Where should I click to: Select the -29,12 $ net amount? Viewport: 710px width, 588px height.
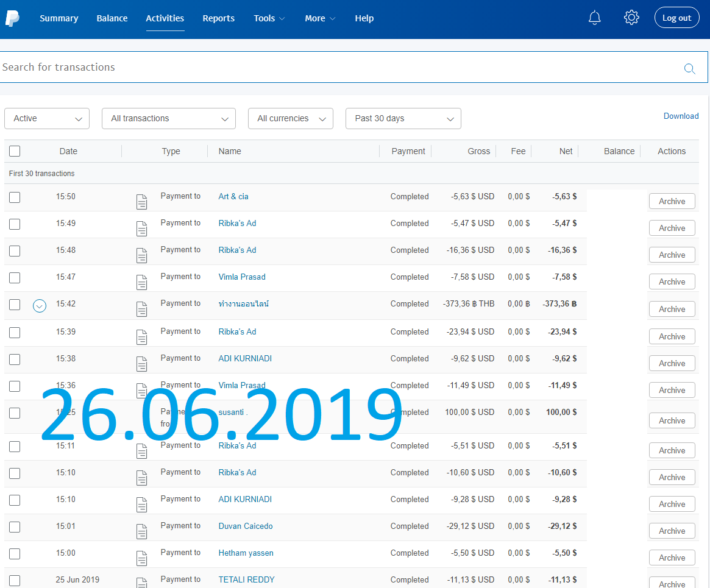(x=563, y=526)
